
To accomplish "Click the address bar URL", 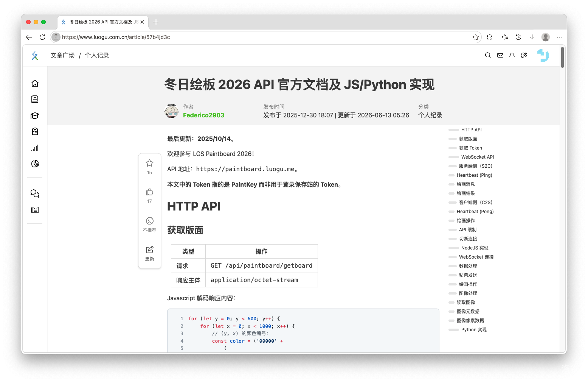I will click(x=116, y=37).
